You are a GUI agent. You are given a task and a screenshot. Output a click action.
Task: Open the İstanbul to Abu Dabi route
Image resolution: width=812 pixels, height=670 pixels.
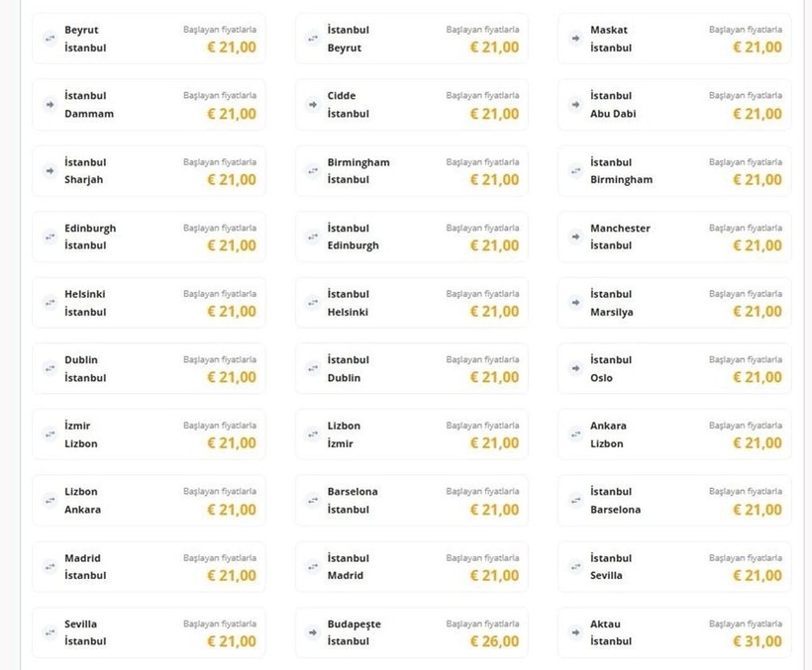pyautogui.click(x=674, y=105)
